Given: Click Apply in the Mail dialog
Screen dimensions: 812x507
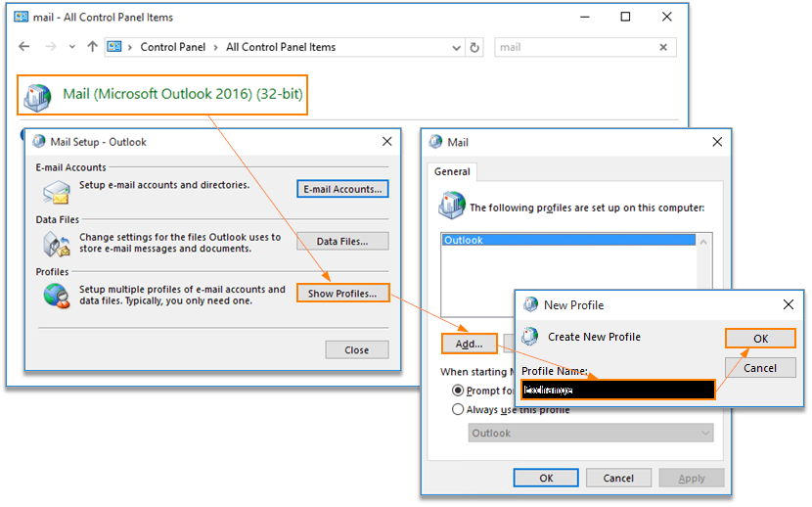Looking at the screenshot, I should pos(692,478).
